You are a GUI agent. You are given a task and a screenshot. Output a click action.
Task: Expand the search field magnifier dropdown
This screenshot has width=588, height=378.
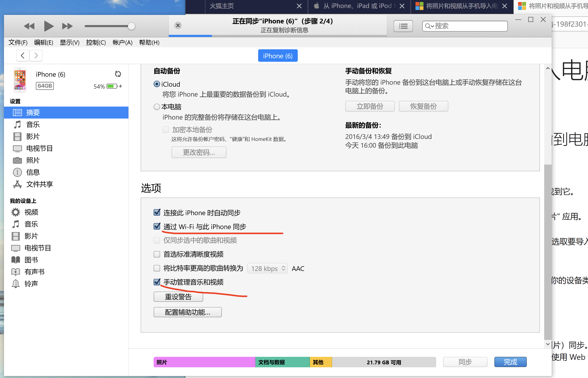(x=429, y=26)
